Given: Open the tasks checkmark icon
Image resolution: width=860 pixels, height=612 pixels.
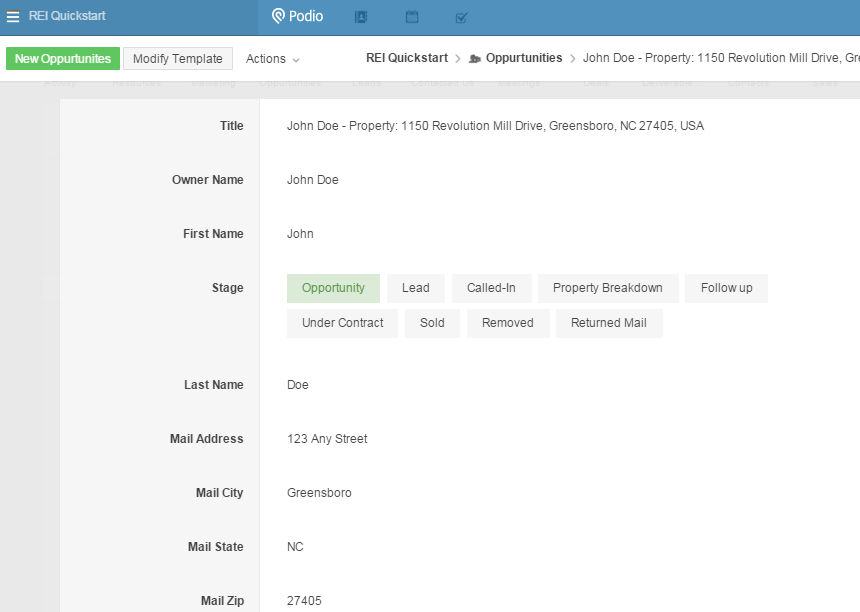Looking at the screenshot, I should (x=461, y=17).
